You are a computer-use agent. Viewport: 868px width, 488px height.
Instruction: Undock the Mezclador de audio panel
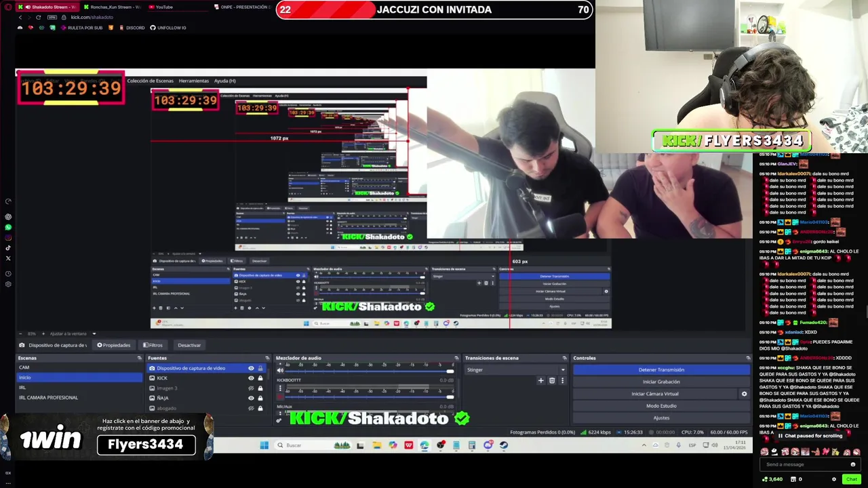coord(456,358)
